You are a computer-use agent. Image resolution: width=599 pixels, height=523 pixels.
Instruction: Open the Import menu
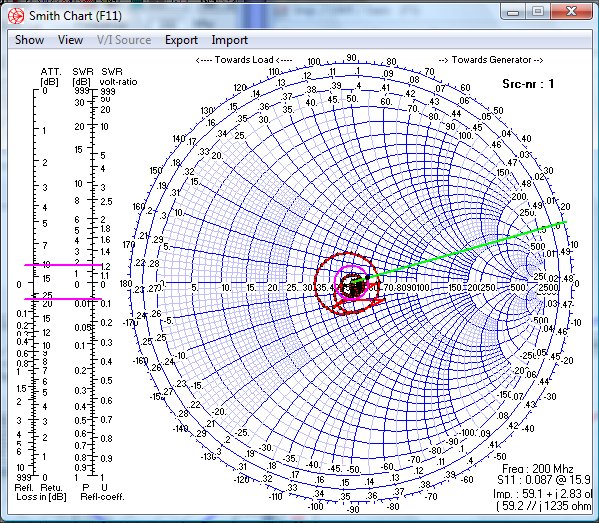click(230, 40)
